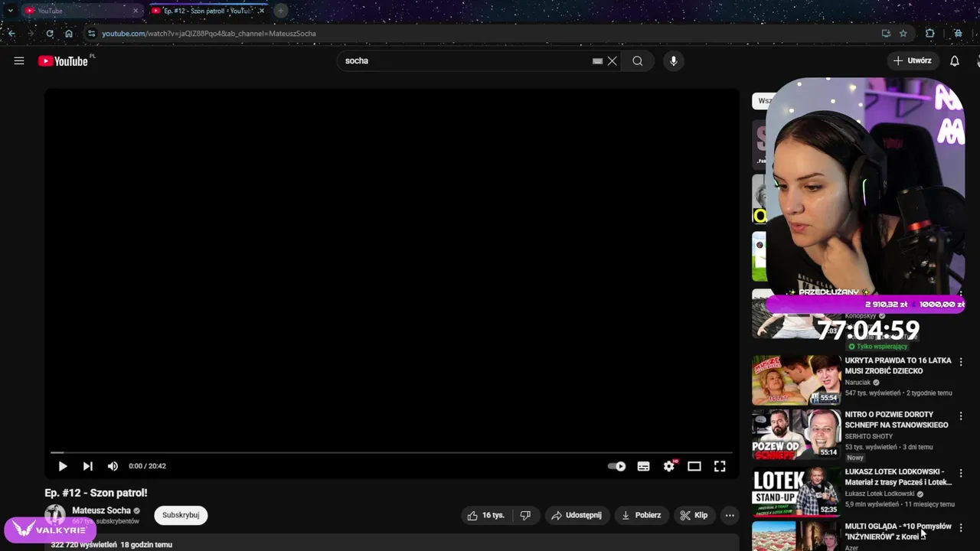The height and width of the screenshot is (551, 980).
Task: Open options menu for 'MULTI OGLĄDA' video
Action: coord(961,528)
